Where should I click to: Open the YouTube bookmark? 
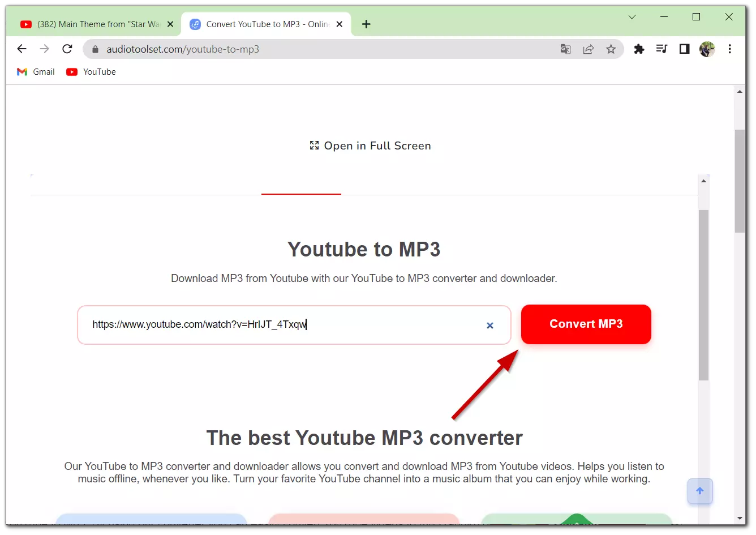(x=91, y=72)
